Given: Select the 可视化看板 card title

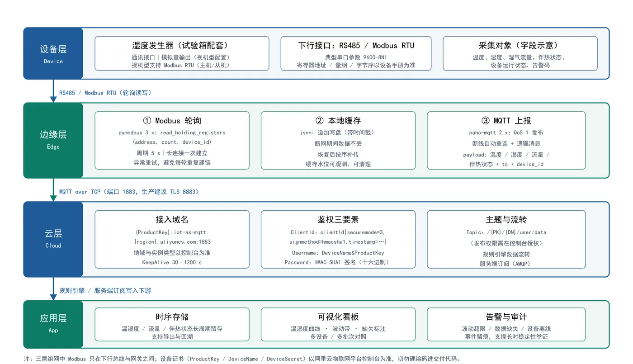Looking at the screenshot, I should tap(338, 317).
